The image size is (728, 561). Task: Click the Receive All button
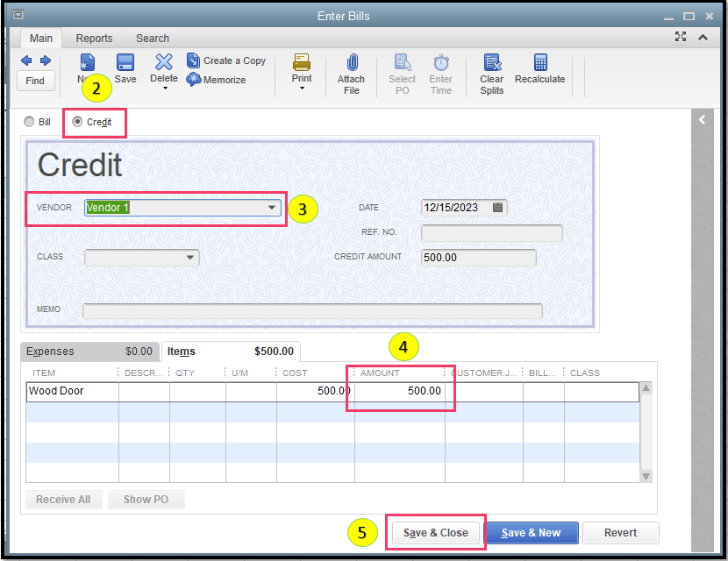[64, 500]
